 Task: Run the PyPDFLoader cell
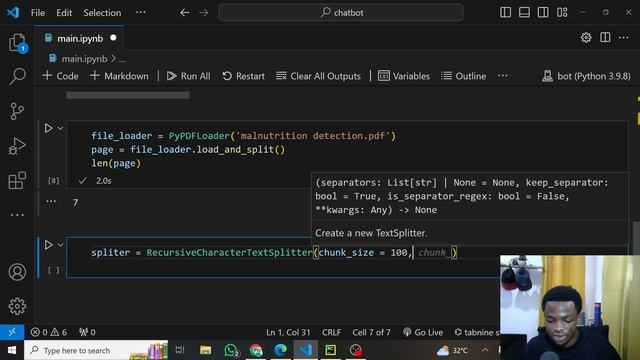[48, 128]
